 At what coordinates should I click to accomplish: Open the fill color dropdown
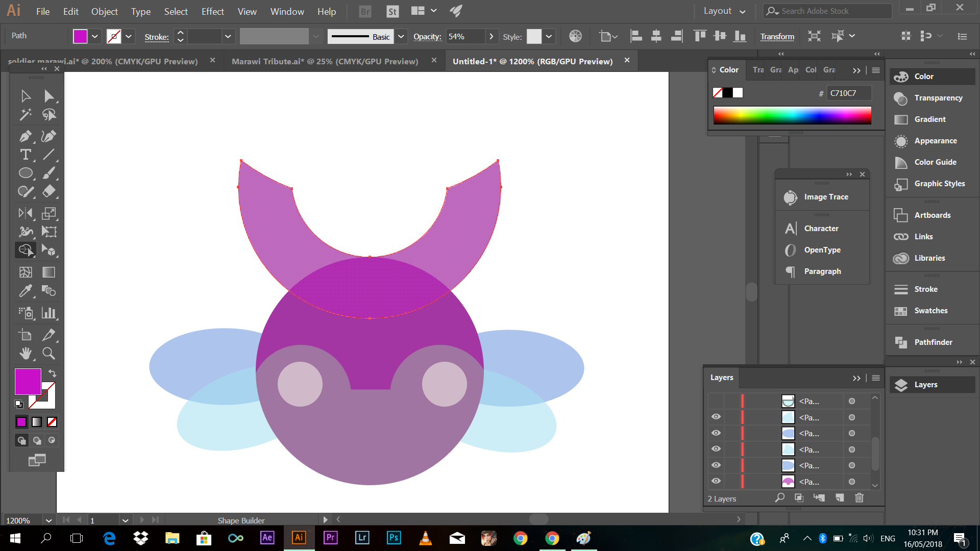click(95, 37)
